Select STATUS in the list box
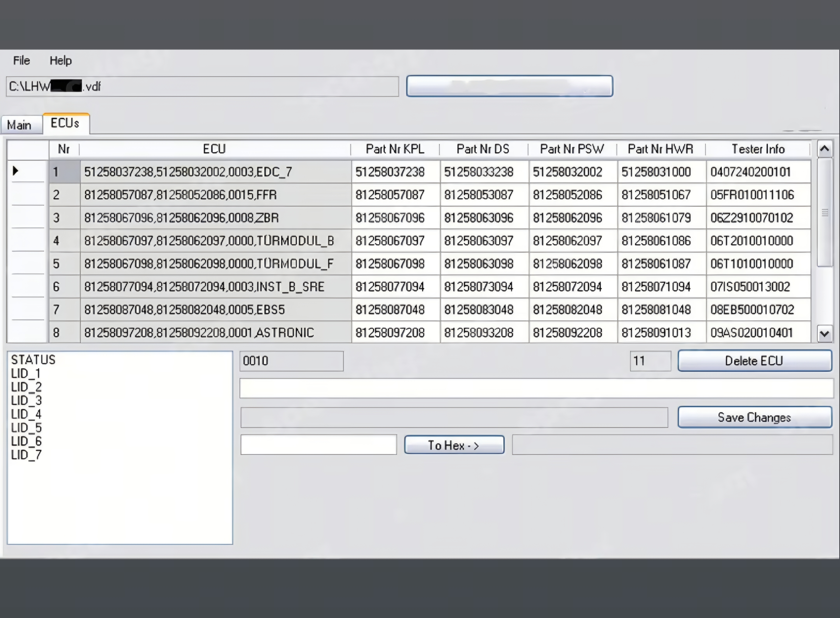 (33, 360)
